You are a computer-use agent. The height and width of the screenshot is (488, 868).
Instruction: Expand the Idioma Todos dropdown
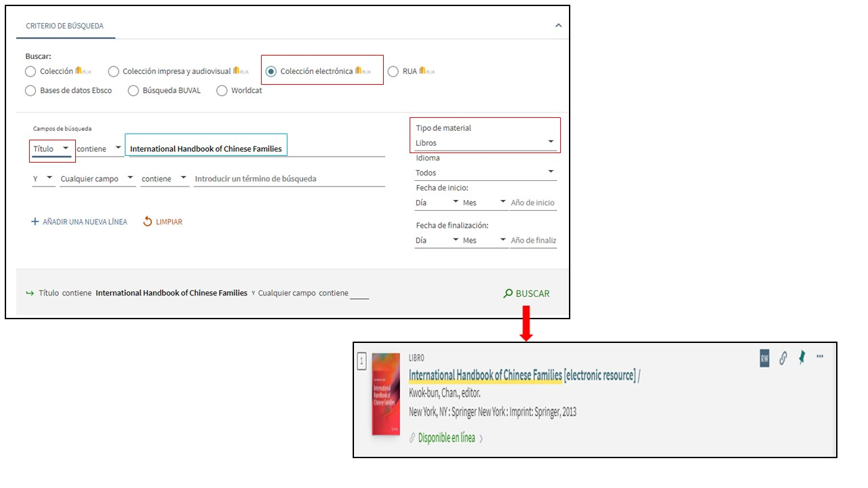(486, 172)
